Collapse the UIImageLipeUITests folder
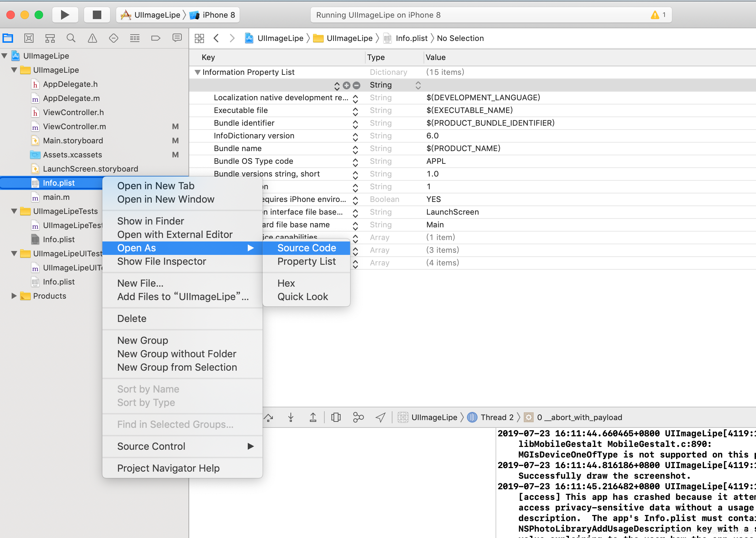756x538 pixels. click(x=14, y=253)
